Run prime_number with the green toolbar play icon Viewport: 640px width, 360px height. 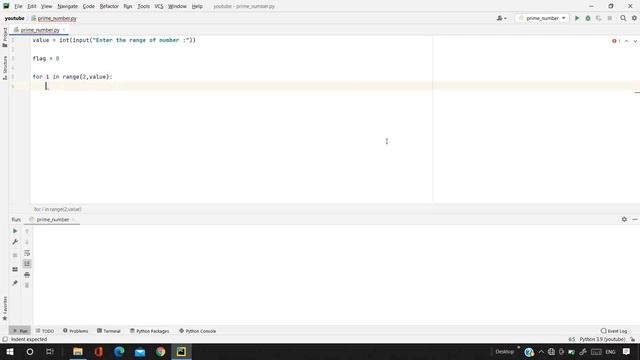[577, 18]
